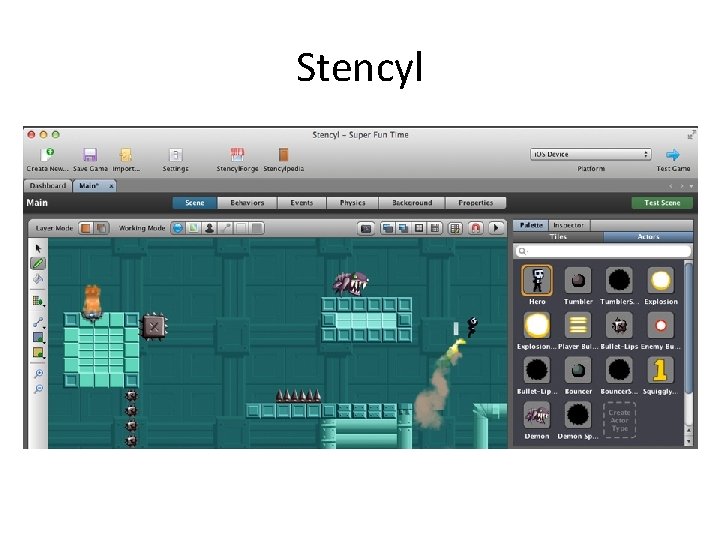Click the grid save toolbar icon
This screenshot has height=540, width=720.
click(x=434, y=228)
